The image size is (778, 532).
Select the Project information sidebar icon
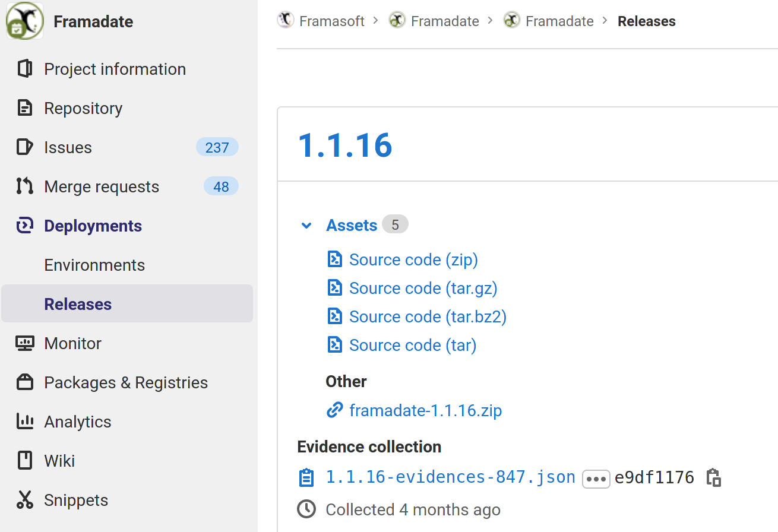tap(24, 69)
